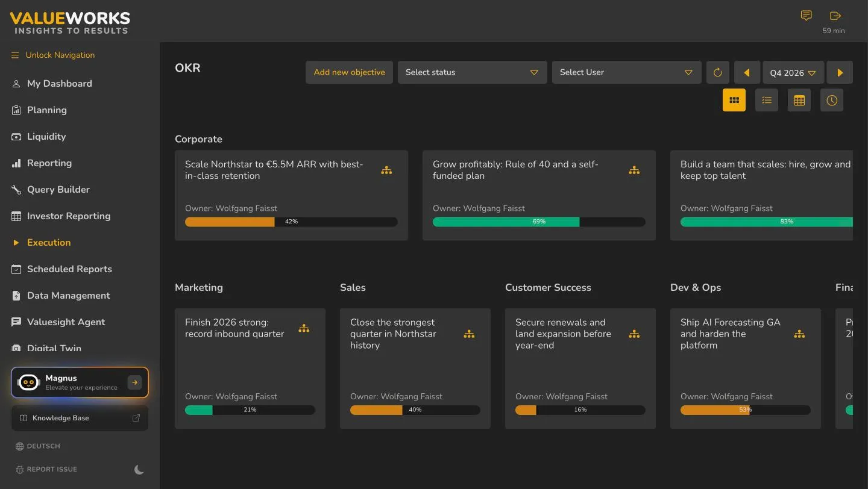Switch to list view icon
Screen dimensions: 868x489
(767, 101)
